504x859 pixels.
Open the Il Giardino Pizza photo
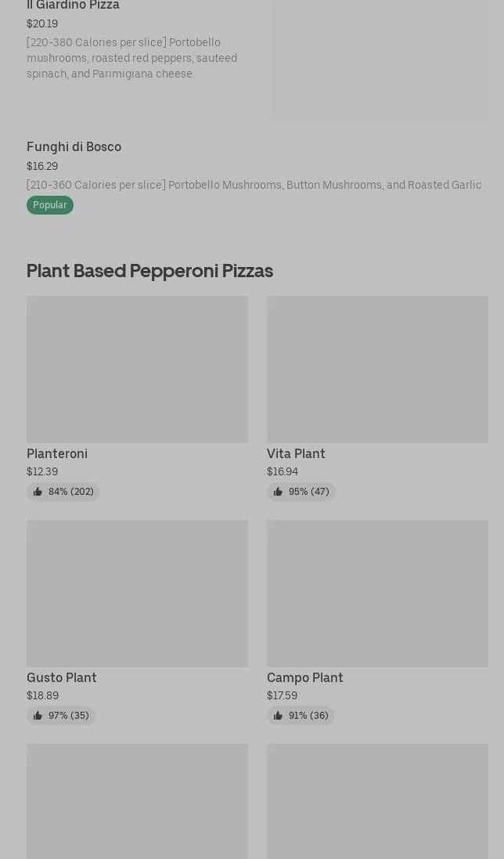[380, 59]
